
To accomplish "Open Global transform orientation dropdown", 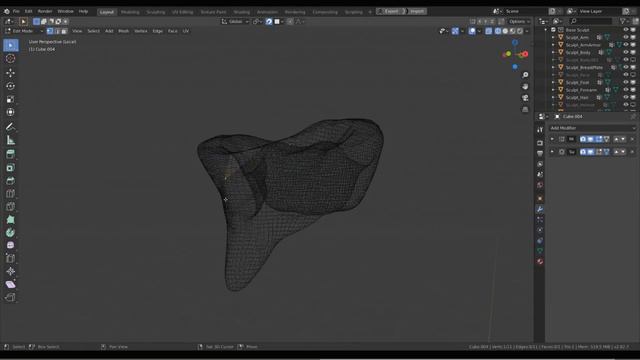I will coord(235,22).
